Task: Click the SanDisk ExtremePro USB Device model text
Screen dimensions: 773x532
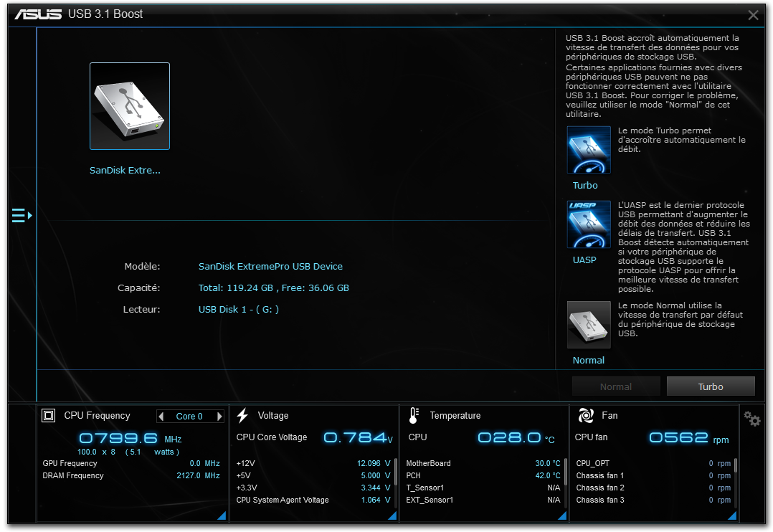Action: 270,266
